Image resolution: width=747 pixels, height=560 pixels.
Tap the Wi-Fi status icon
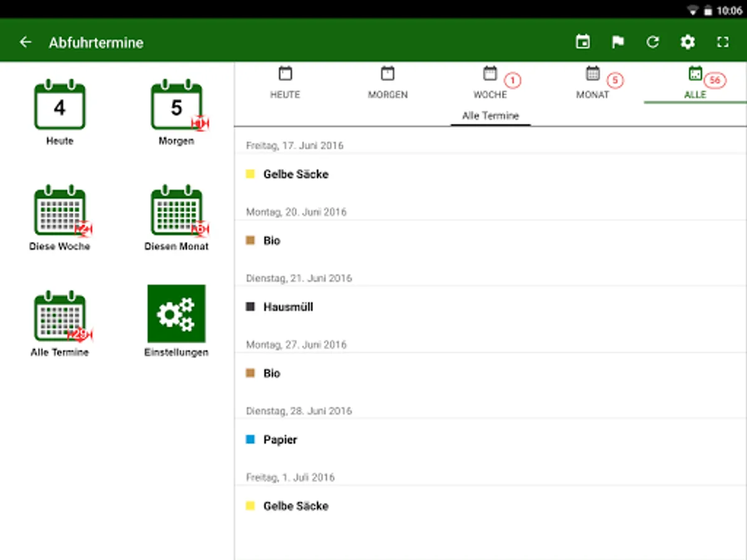pos(693,11)
